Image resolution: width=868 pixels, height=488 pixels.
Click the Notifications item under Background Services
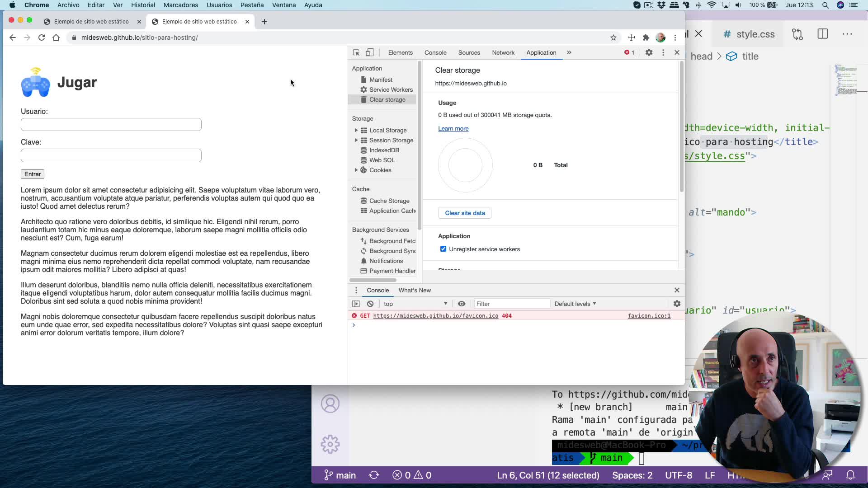387,261
